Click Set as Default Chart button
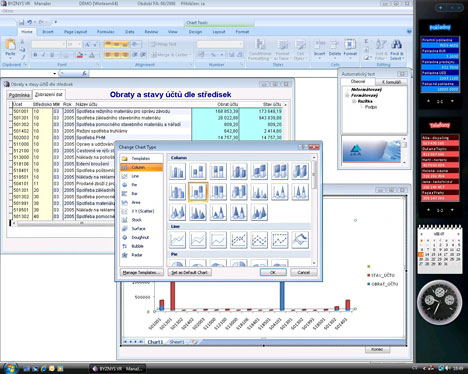This screenshot has height=374, width=468. coord(189,272)
